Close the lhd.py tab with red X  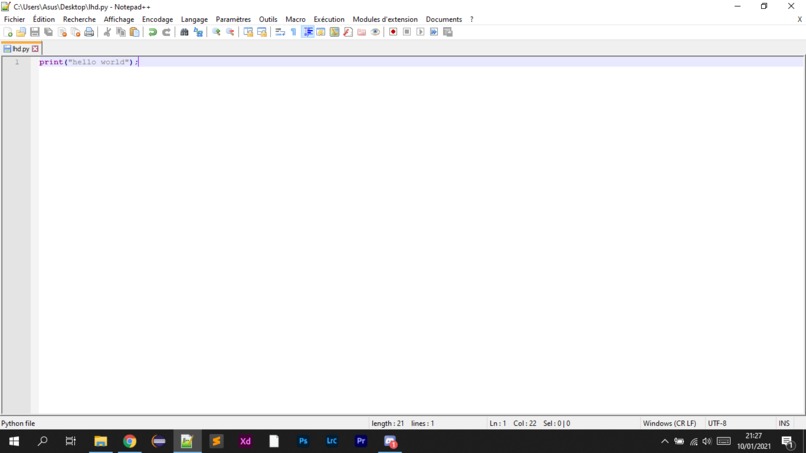click(35, 49)
